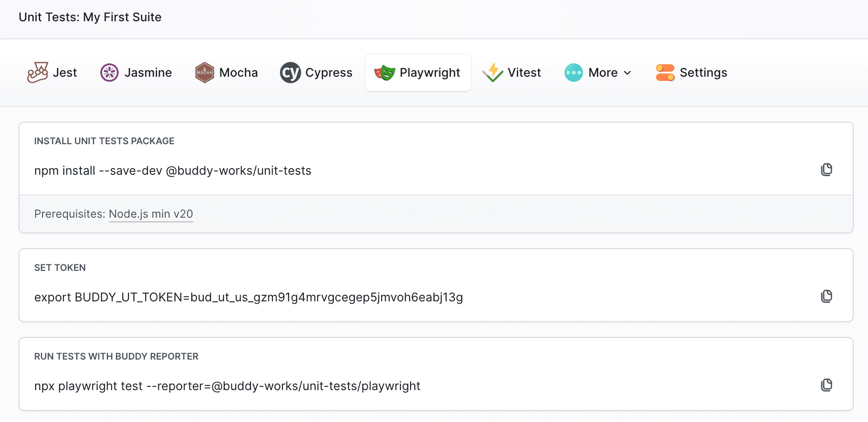
Task: Select the npx playwright test command text
Action: (x=227, y=386)
